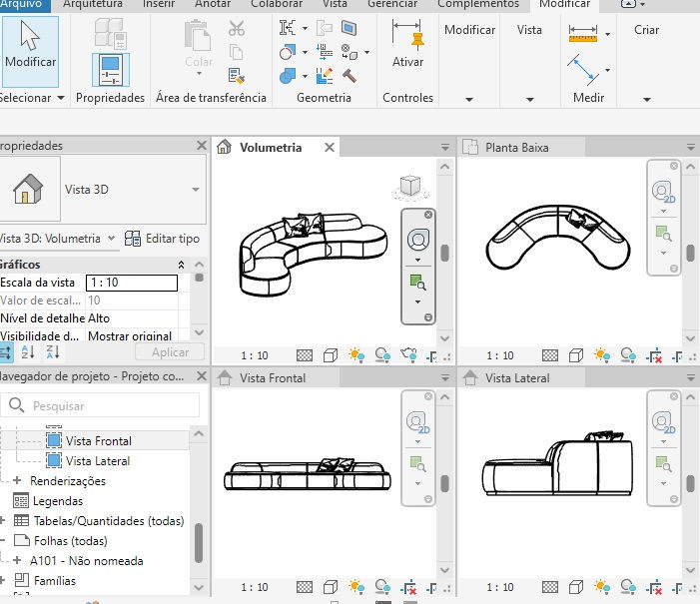This screenshot has height=604, width=700.
Task: Click the visual style icon in Vista Lateral
Action: point(576,587)
